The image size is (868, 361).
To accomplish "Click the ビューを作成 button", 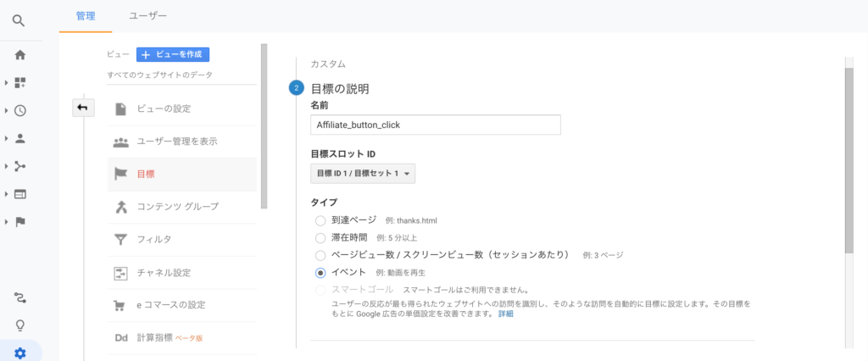I will pos(173,54).
